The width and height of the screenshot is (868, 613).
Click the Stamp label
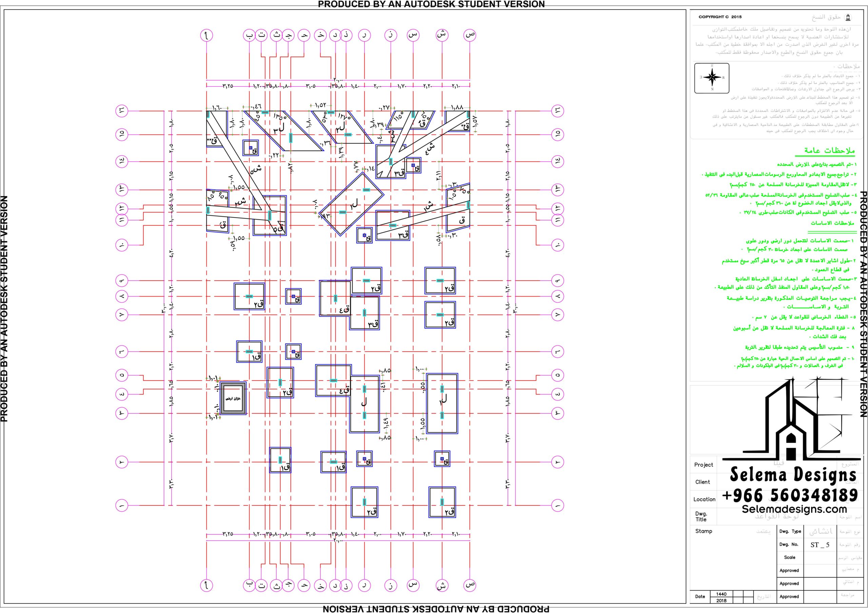(704, 531)
